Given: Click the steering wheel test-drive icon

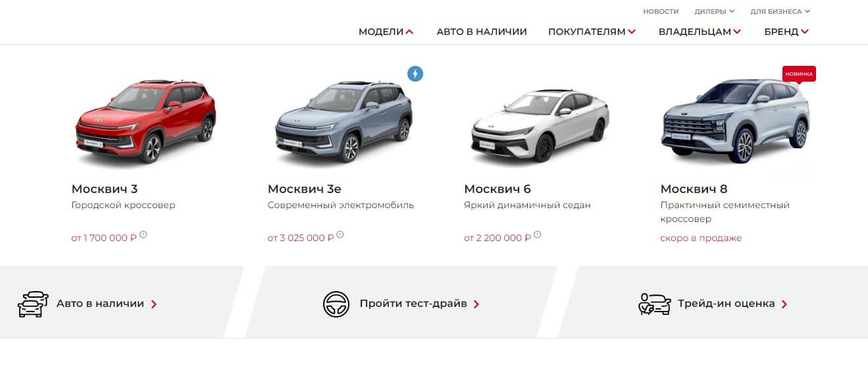Looking at the screenshot, I should [x=336, y=304].
